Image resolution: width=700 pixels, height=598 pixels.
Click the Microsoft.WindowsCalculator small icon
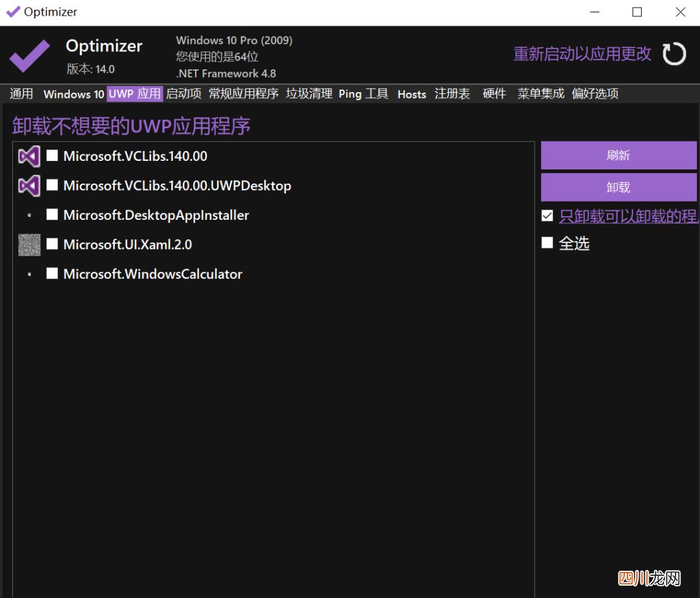29,274
